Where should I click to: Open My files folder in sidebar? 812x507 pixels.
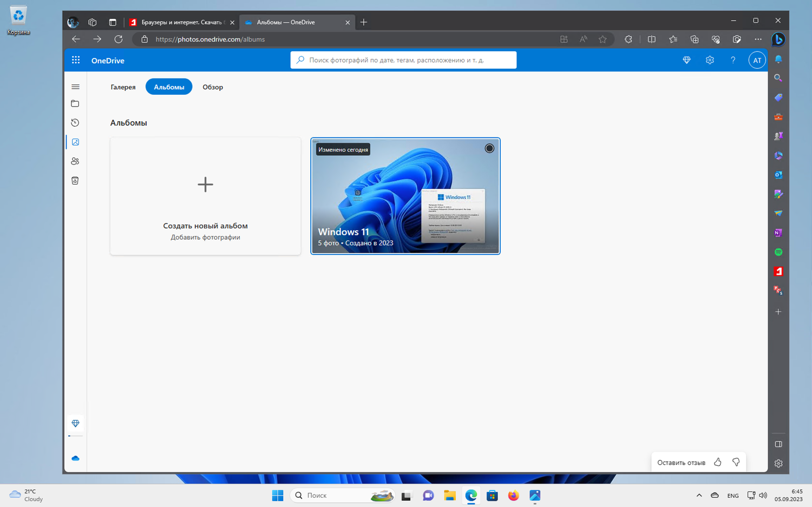(75, 103)
